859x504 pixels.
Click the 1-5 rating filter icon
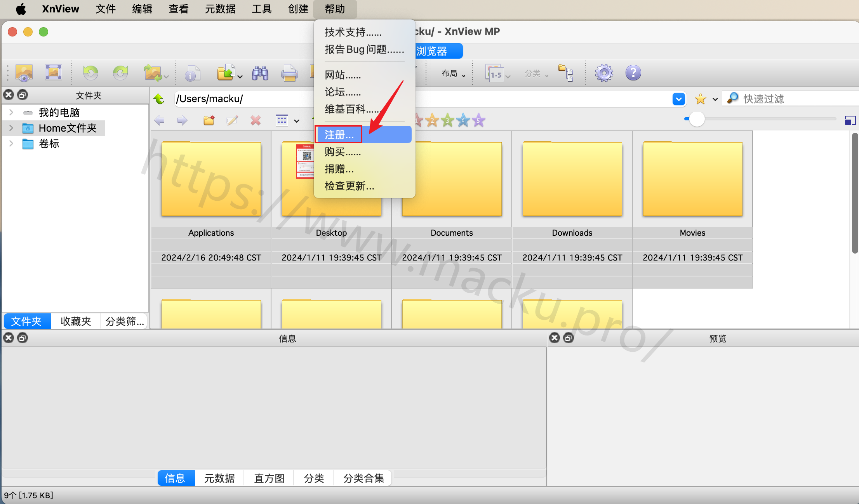pos(495,73)
